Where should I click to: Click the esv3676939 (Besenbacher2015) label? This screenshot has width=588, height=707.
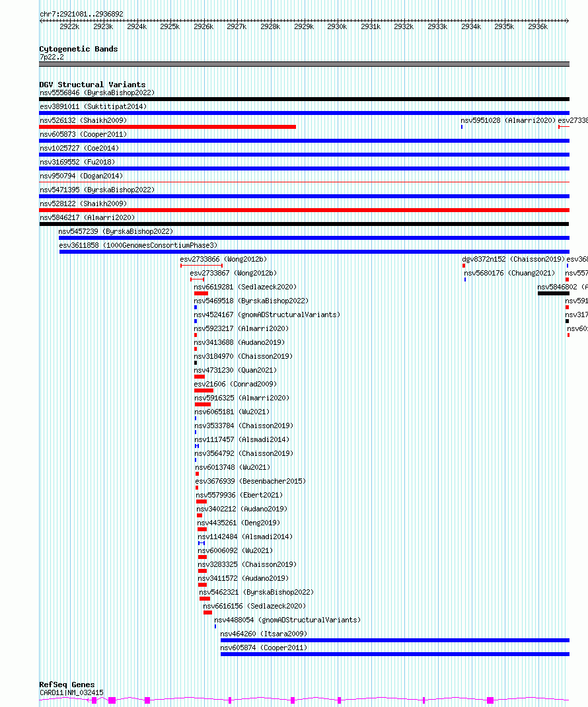coord(250,481)
